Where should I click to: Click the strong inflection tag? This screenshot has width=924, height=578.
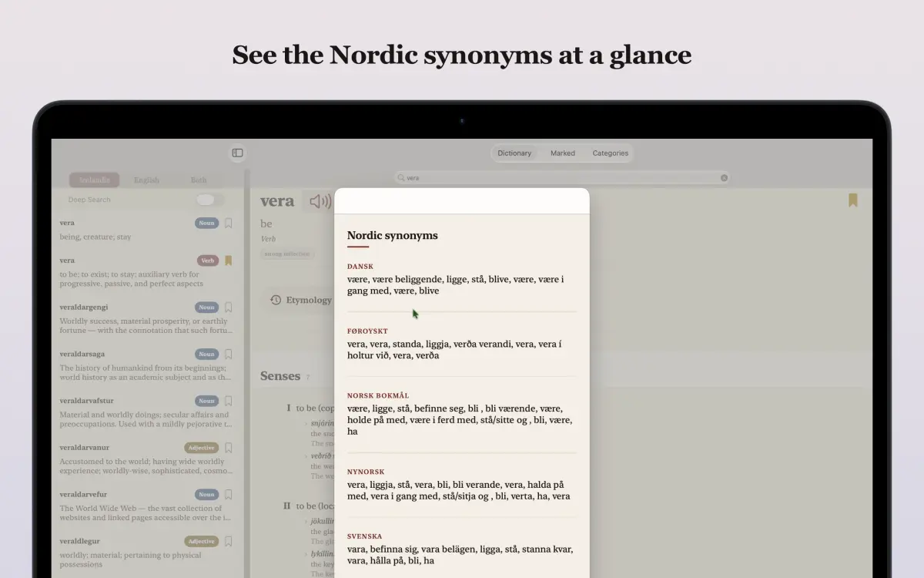(x=286, y=254)
